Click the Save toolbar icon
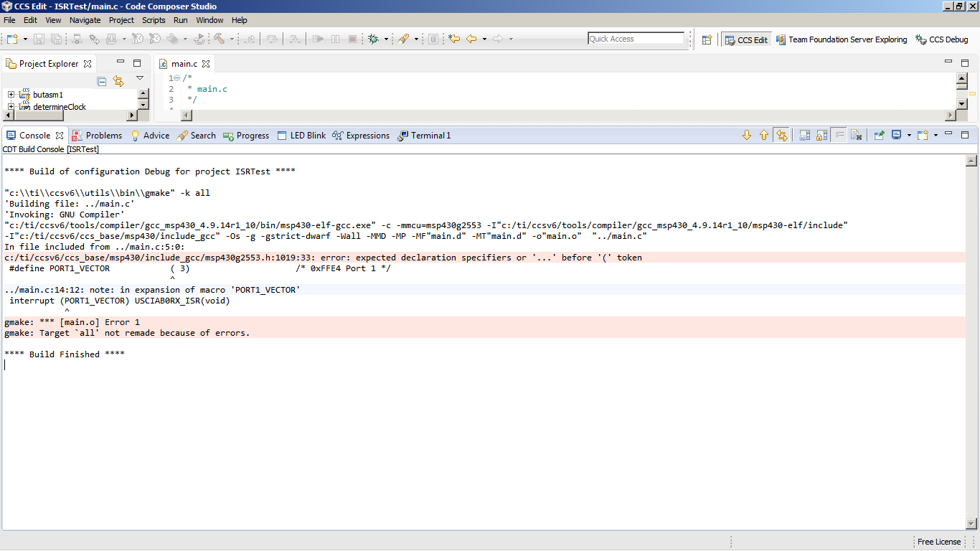This screenshot has width=980, height=551. [x=39, y=39]
